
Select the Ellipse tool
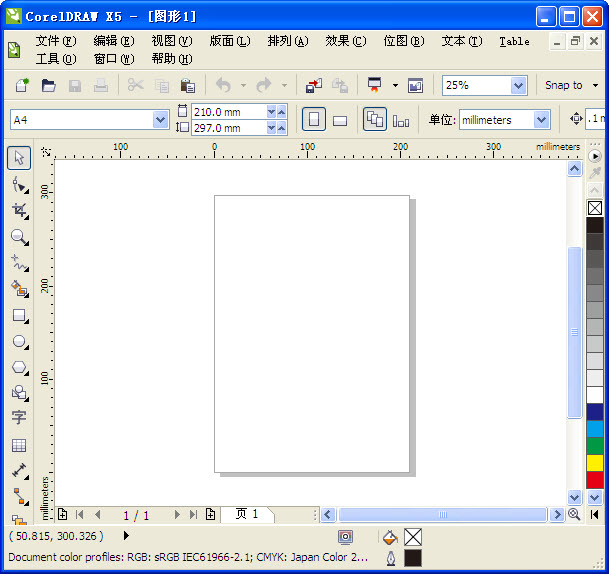tap(19, 341)
